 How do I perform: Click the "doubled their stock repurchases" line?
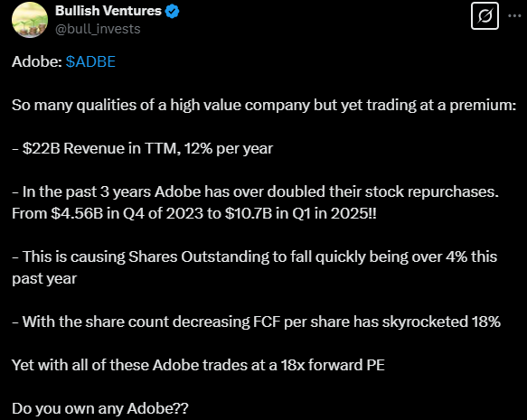pos(255,191)
